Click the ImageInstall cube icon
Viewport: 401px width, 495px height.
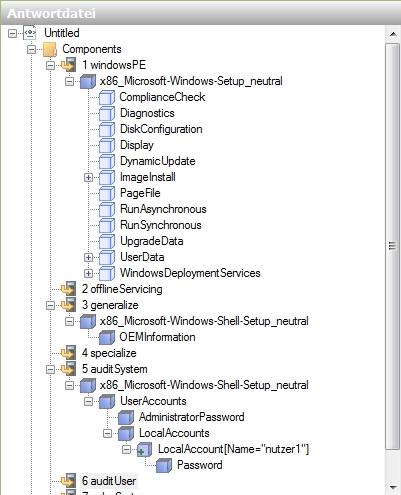pyautogui.click(x=107, y=177)
